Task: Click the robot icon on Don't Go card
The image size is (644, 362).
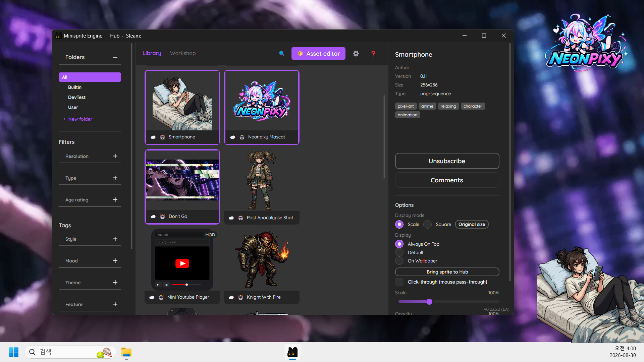Action: (162, 217)
